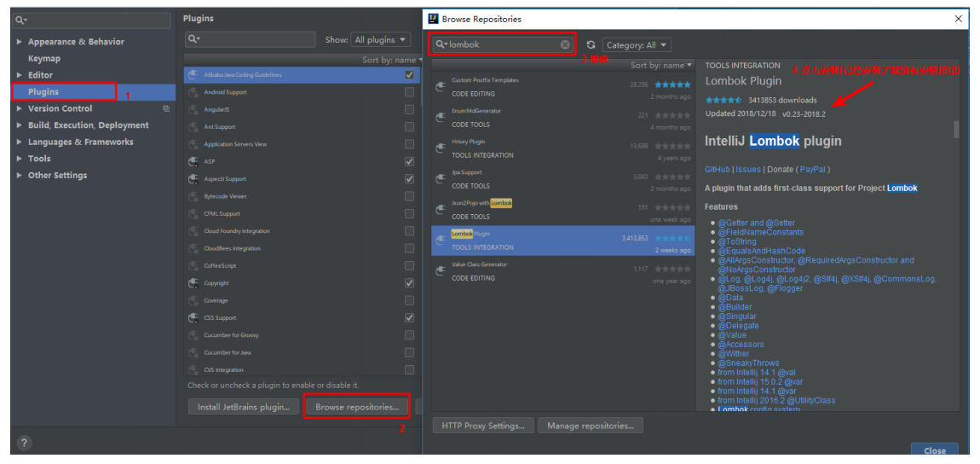Click plugin icon beside Bytecode Viewer
Screen dimensions: 980x464
coord(193,196)
